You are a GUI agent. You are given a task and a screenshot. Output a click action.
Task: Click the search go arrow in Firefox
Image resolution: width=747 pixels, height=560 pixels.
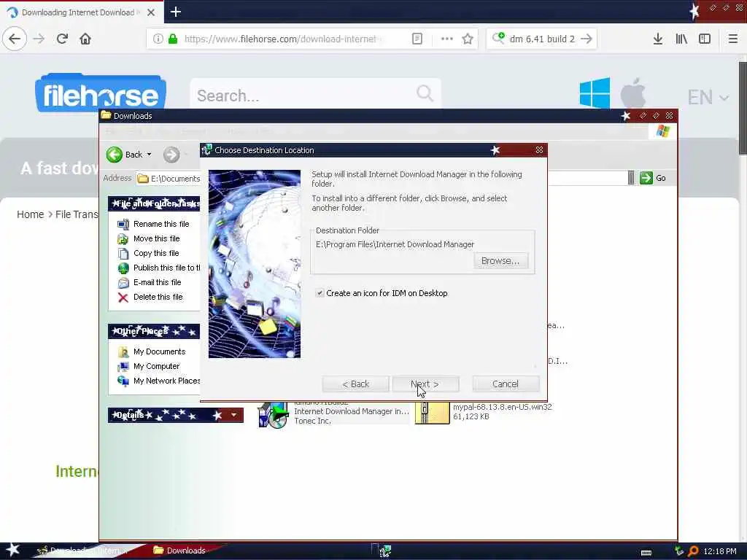point(587,39)
